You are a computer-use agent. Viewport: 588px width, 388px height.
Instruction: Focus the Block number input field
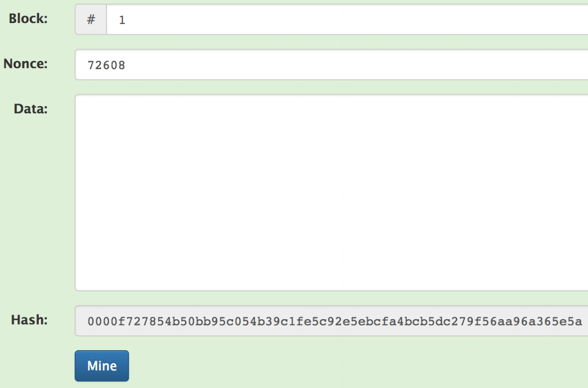[347, 20]
